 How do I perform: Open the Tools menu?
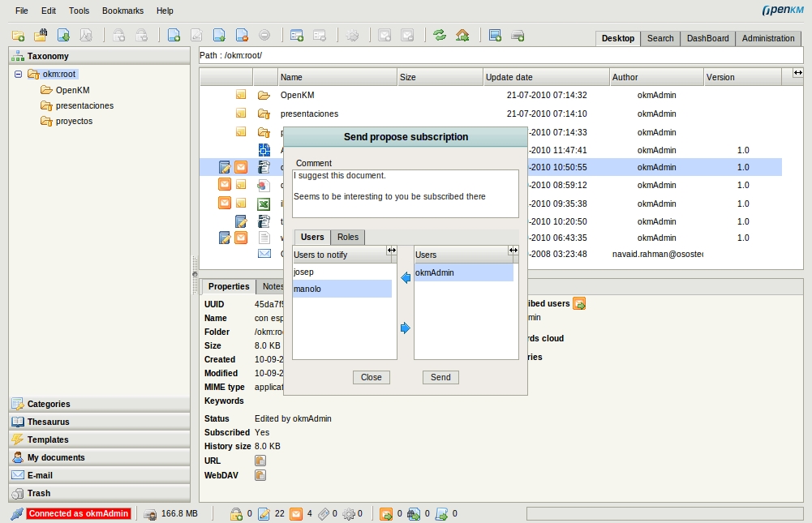(79, 11)
